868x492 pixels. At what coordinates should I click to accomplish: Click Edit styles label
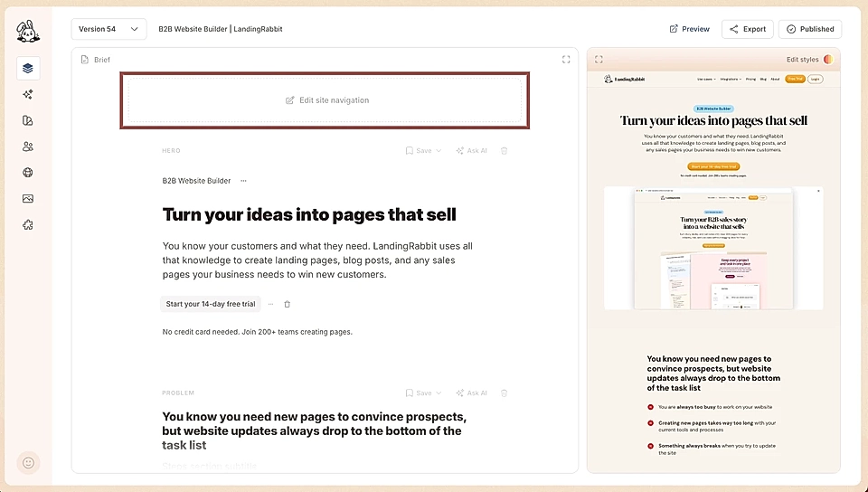802,59
